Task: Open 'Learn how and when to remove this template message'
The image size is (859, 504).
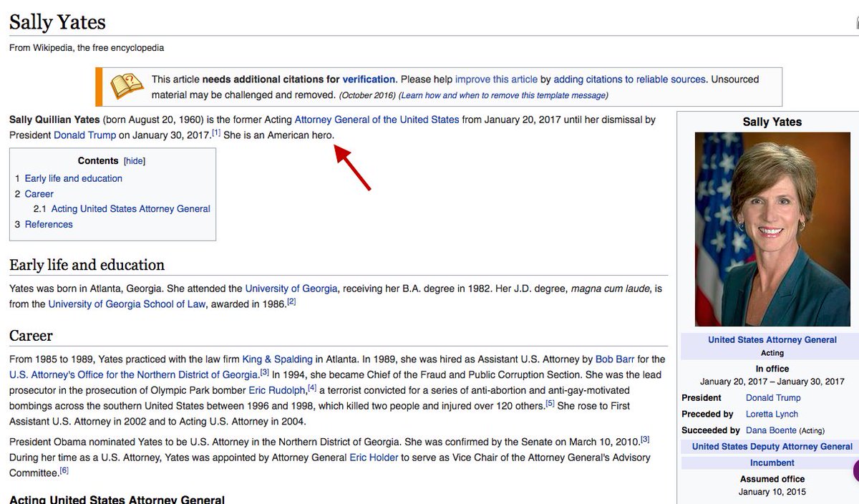Action: click(x=503, y=95)
